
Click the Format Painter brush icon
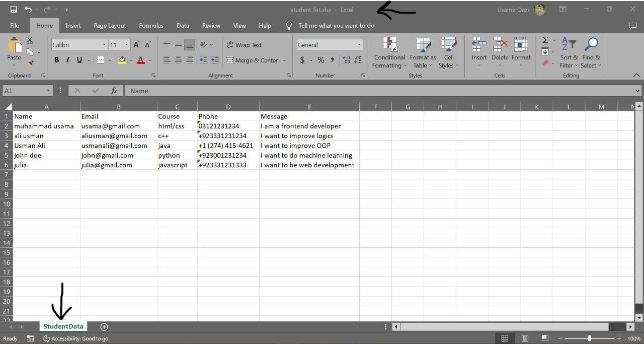(x=30, y=63)
